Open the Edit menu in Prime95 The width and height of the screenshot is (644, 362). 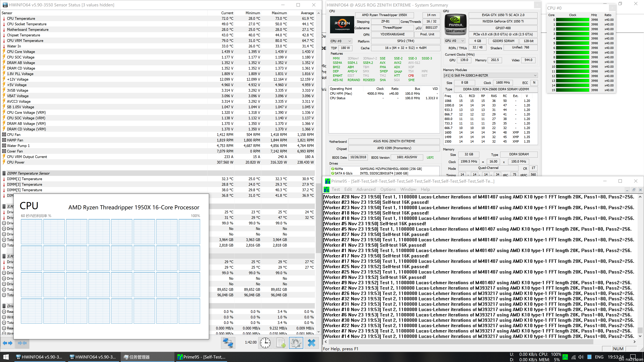point(348,189)
